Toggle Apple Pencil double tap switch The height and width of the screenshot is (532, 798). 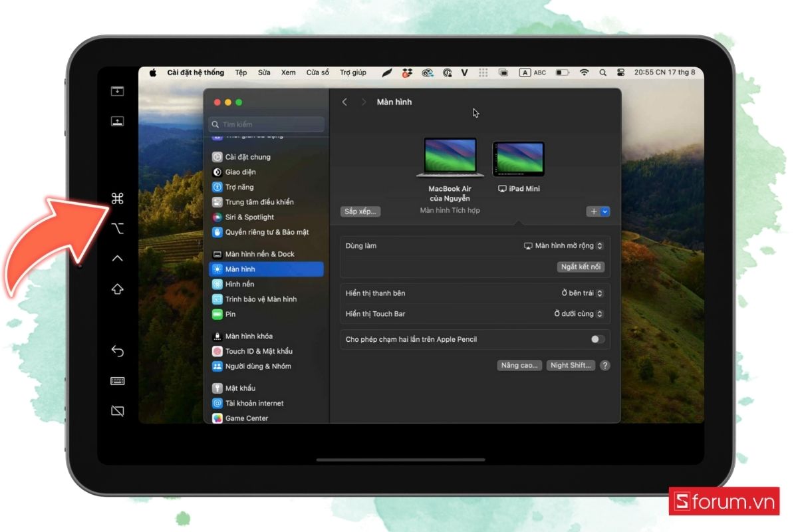pos(598,339)
